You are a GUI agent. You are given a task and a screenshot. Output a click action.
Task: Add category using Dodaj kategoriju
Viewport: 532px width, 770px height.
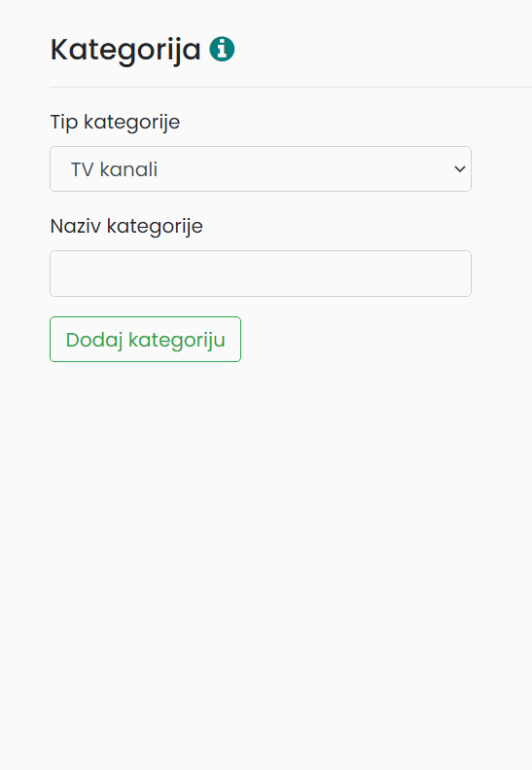pyautogui.click(x=145, y=340)
